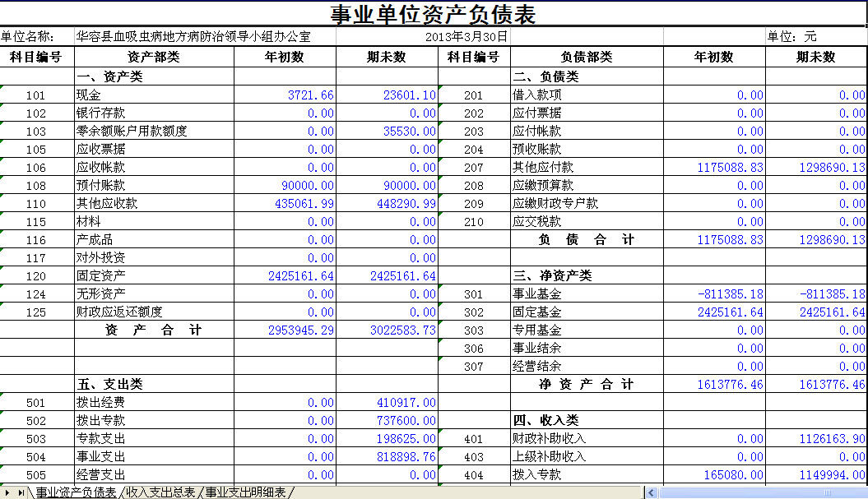Select the title cell 事业单位资产负债表

point(433,15)
